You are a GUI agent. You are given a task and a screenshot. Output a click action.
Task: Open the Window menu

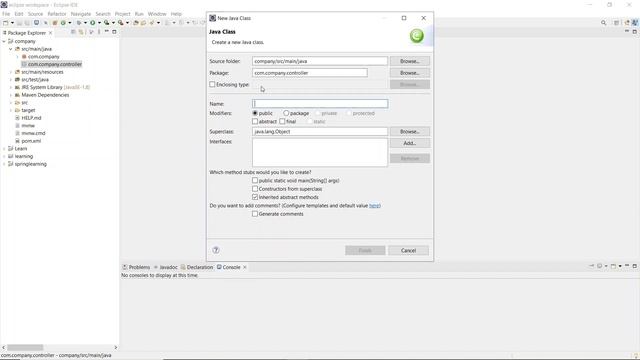tap(157, 14)
